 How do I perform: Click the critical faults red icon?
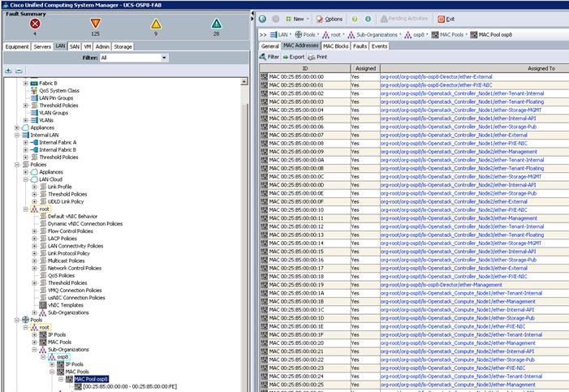point(35,24)
